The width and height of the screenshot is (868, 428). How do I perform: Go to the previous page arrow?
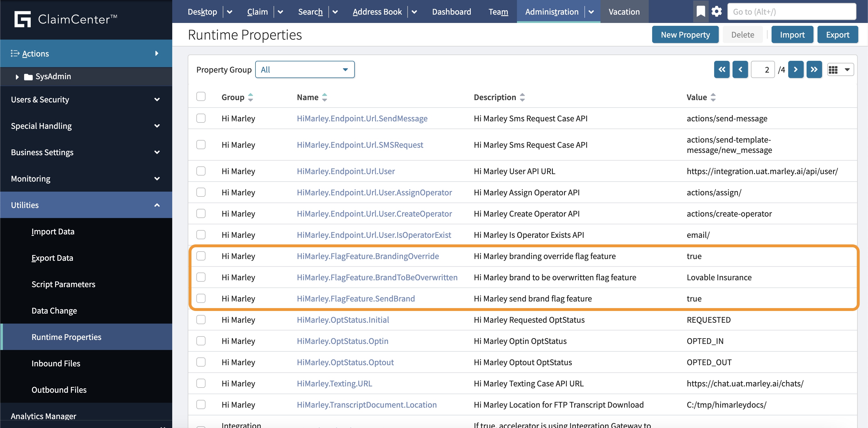point(740,69)
